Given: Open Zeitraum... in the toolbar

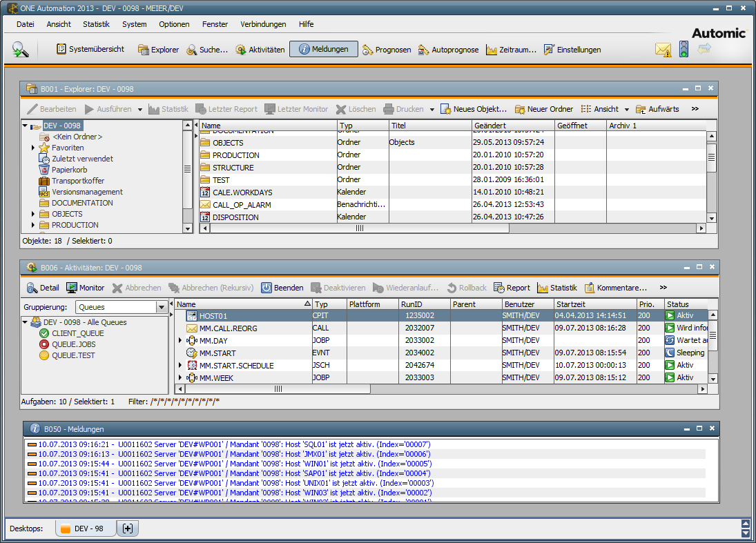Looking at the screenshot, I should tap(511, 50).
